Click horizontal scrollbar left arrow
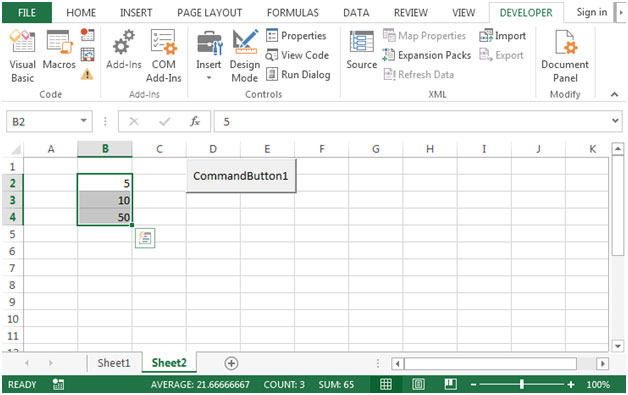This screenshot has width=628, height=395. point(397,364)
